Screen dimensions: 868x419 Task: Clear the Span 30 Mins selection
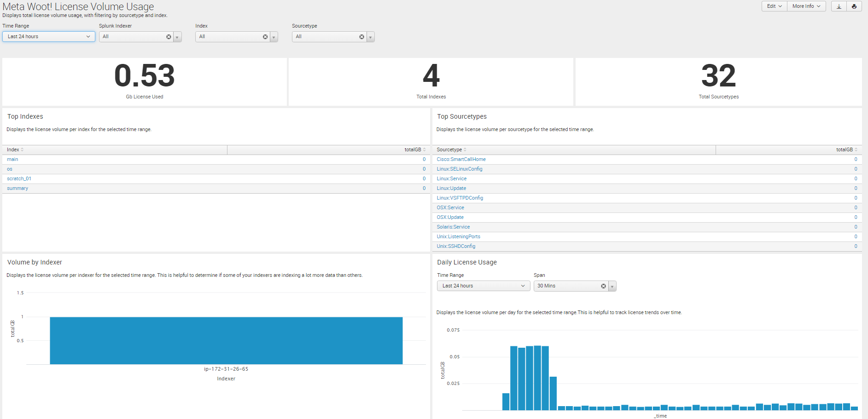click(x=603, y=286)
